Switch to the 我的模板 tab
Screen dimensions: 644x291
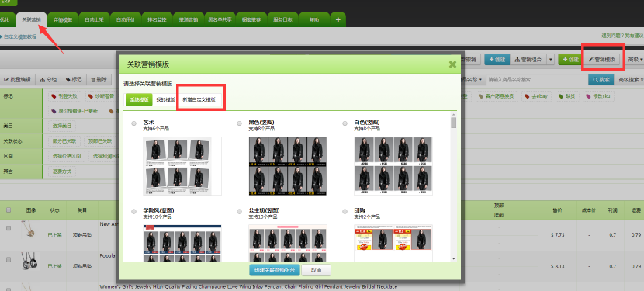(x=165, y=99)
